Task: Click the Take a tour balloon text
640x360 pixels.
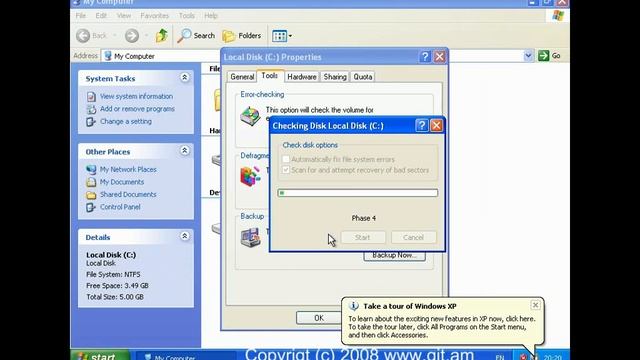Action: click(x=410, y=306)
